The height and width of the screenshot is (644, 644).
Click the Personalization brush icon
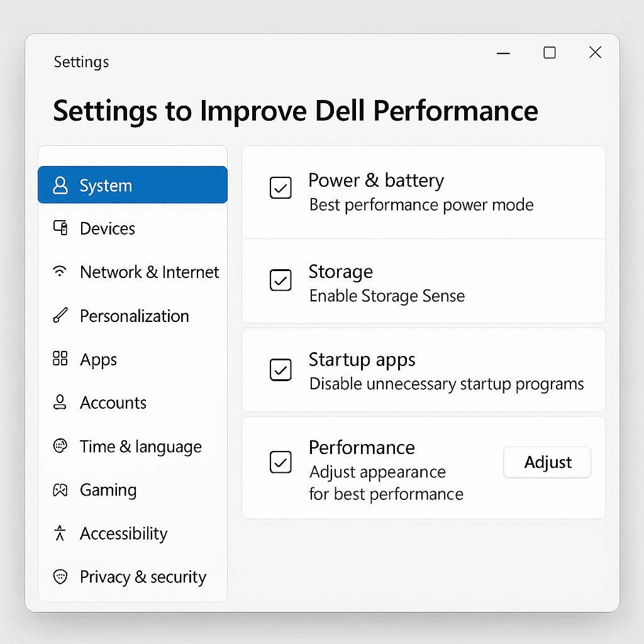point(60,316)
